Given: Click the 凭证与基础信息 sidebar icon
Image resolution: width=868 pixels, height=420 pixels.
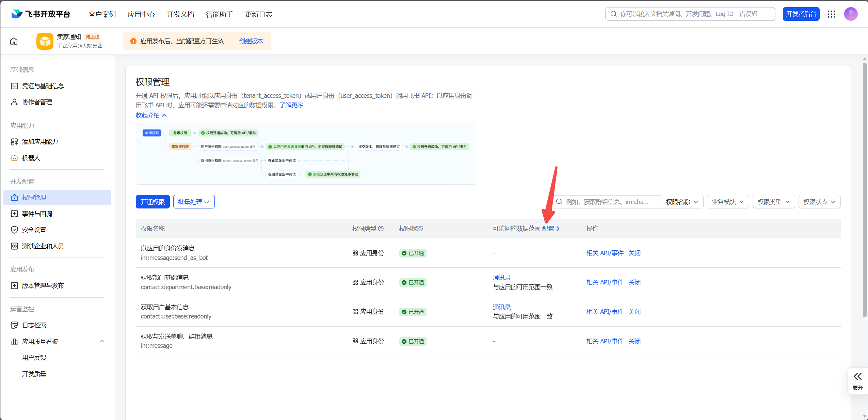Looking at the screenshot, I should [14, 86].
